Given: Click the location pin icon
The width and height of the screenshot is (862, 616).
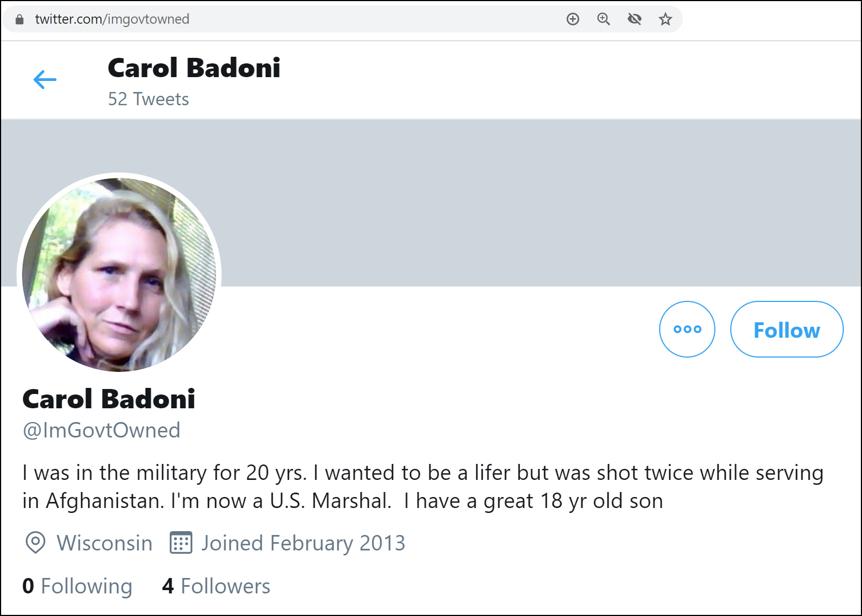Looking at the screenshot, I should pyautogui.click(x=36, y=543).
